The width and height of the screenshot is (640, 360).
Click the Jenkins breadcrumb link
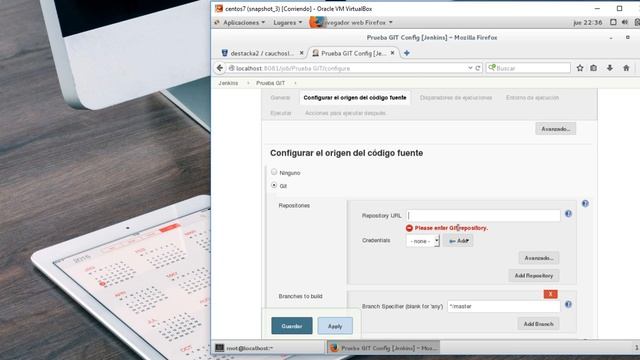(228, 83)
